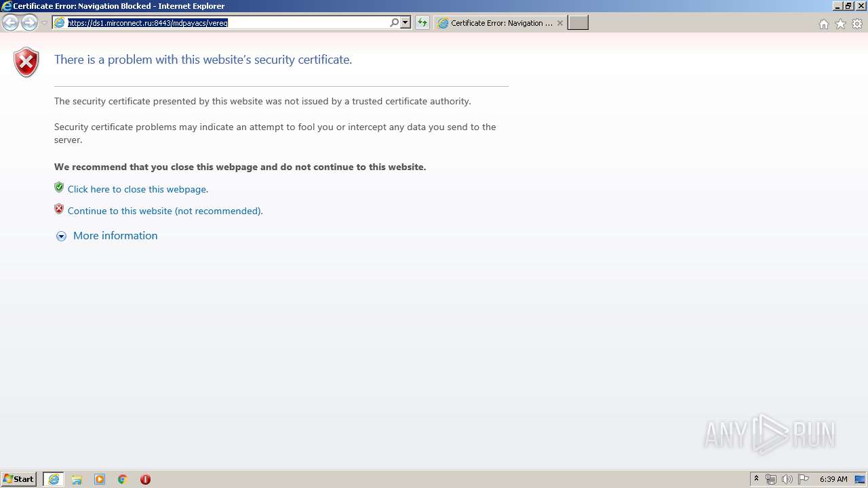Click the Internet Explorer title bar icon
The height and width of the screenshot is (488, 868).
pyautogui.click(x=7, y=6)
